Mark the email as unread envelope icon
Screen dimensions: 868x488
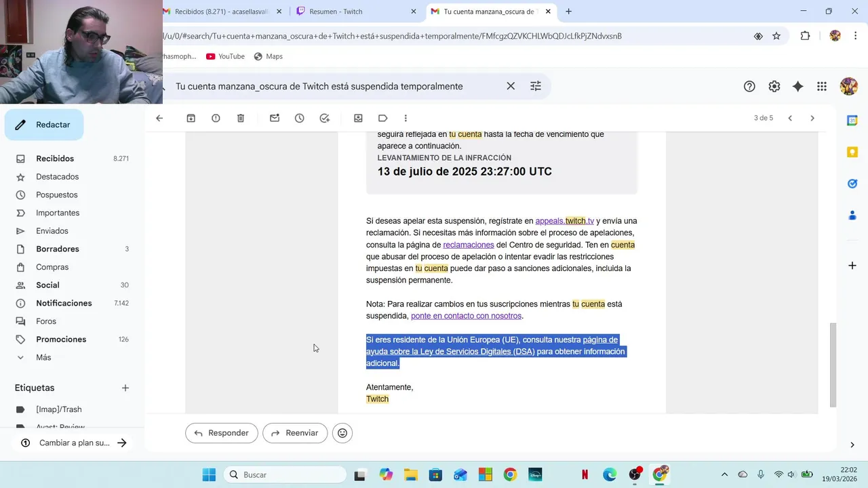click(275, 118)
